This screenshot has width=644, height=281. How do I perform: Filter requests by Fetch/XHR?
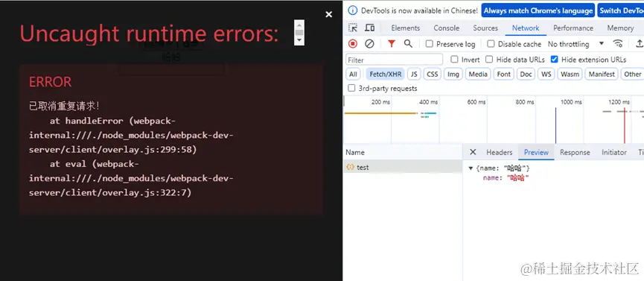coord(385,74)
